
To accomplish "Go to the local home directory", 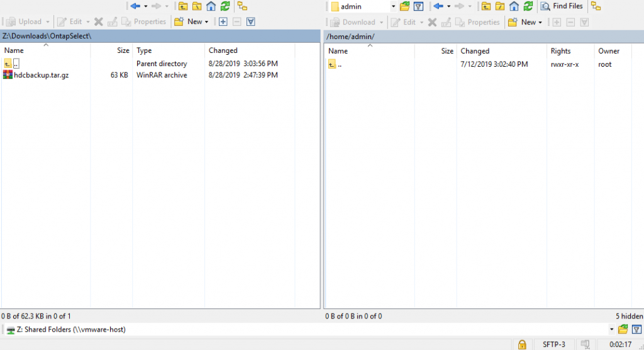I will coord(211,6).
